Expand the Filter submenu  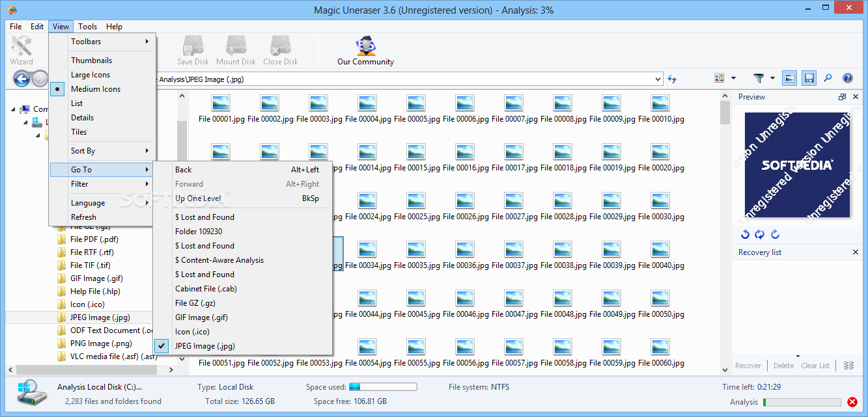click(102, 184)
